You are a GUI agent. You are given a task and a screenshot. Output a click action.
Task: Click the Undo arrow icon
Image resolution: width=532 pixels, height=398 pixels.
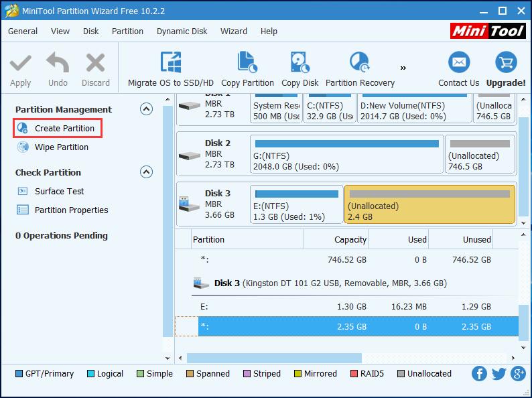58,62
